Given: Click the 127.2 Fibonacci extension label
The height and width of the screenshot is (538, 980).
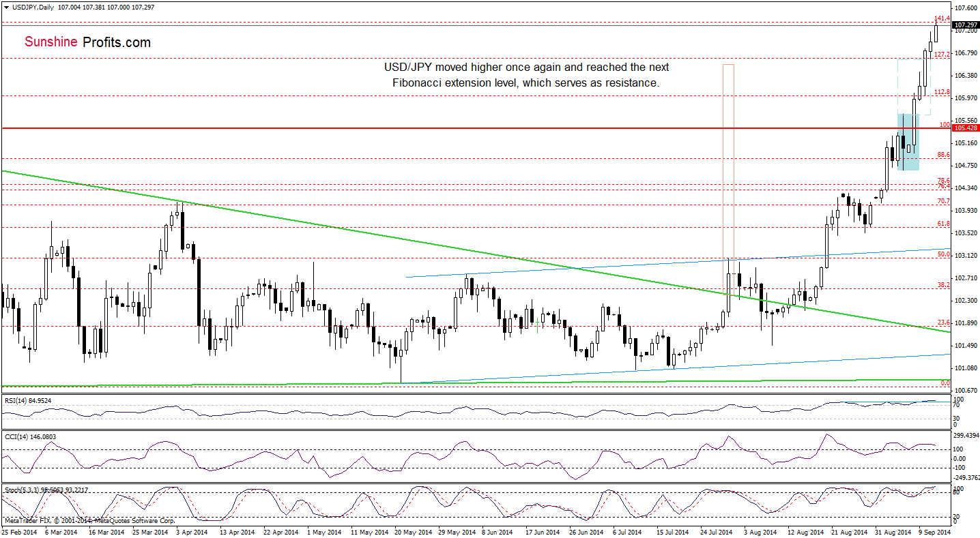Looking at the screenshot, I should 941,54.
